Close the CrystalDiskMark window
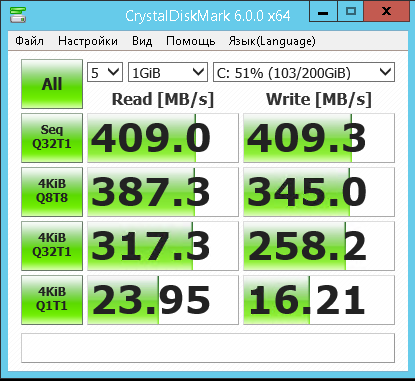Screen dimensions: 415x381 click(386, 12)
